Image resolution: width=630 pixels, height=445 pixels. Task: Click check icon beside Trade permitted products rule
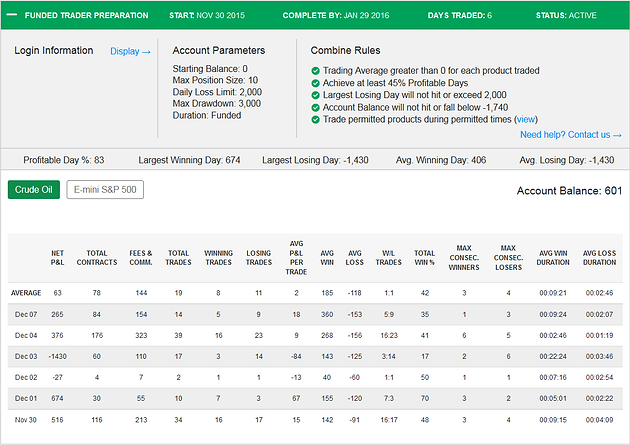pos(315,120)
